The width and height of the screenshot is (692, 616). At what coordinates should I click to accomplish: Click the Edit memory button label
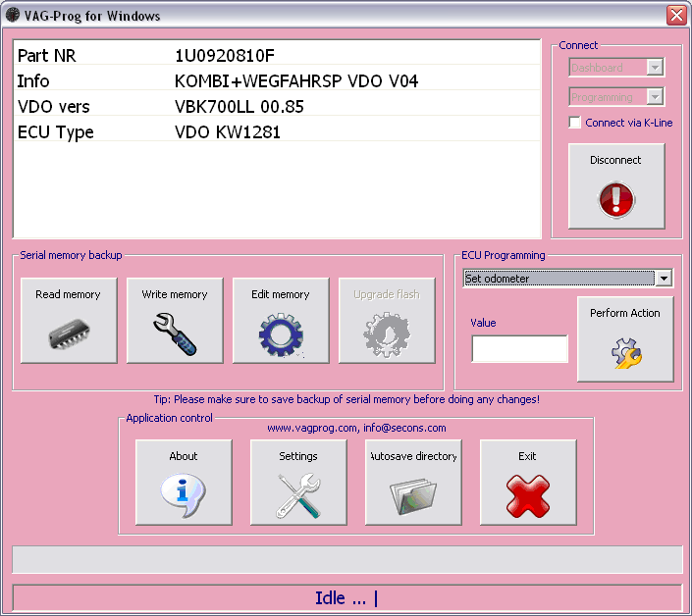click(281, 294)
